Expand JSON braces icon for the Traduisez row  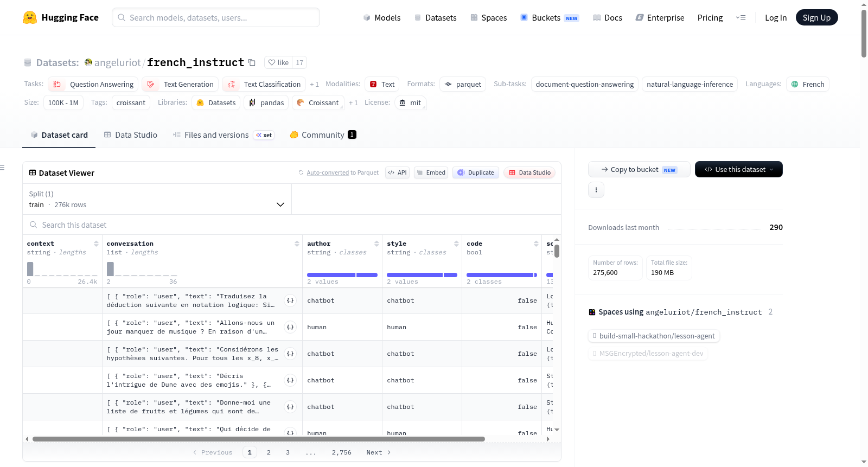[290, 300]
